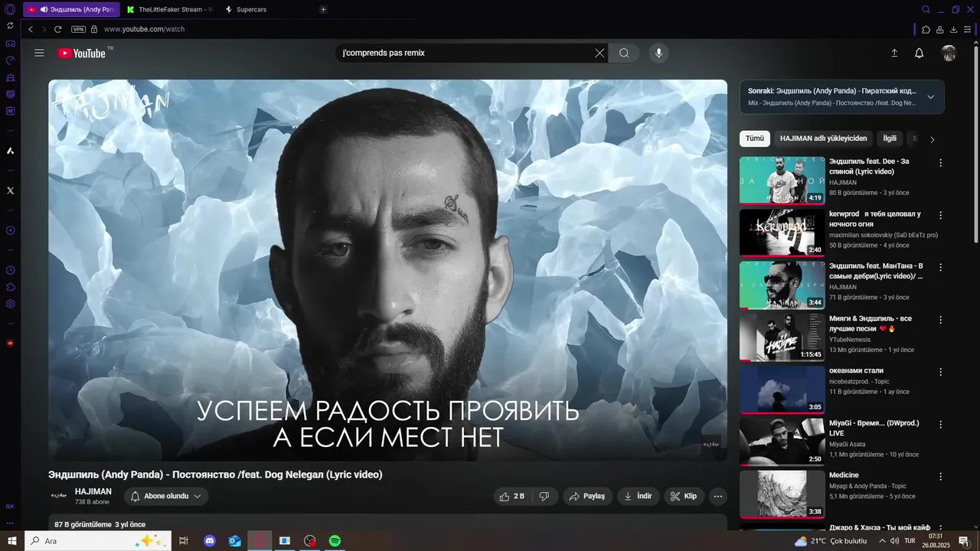Go to the YouTube home logo

82,53
